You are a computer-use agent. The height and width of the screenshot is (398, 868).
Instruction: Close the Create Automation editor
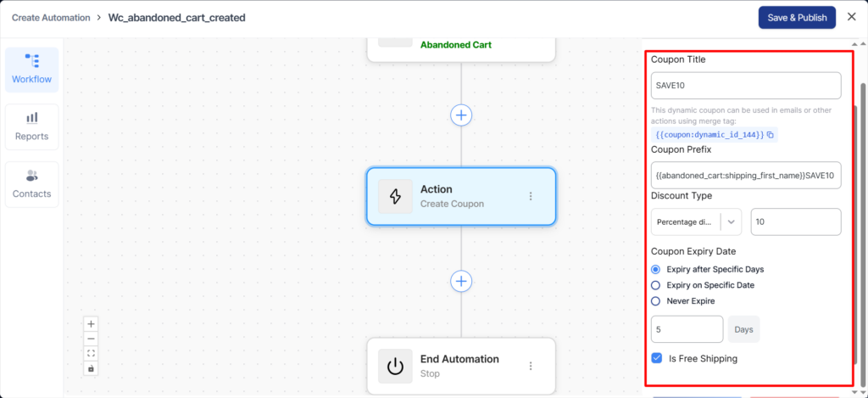[852, 17]
